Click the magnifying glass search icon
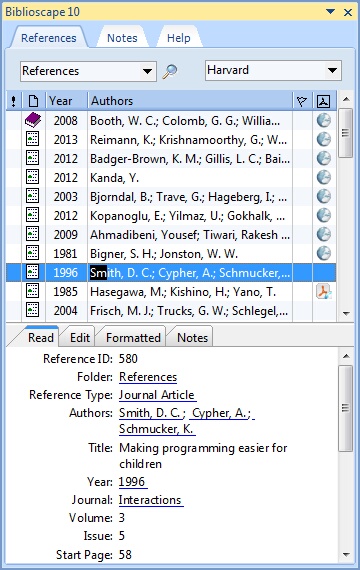 tap(170, 71)
